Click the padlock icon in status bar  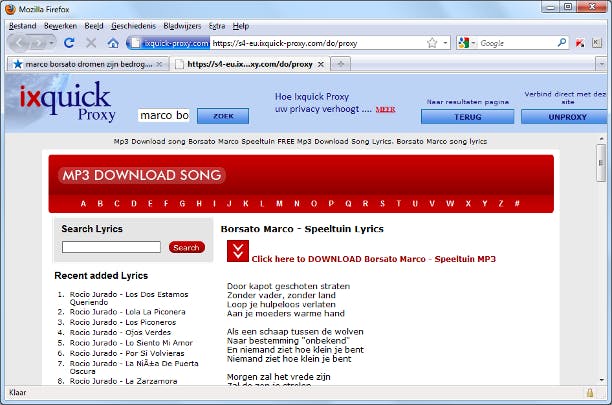pos(590,392)
